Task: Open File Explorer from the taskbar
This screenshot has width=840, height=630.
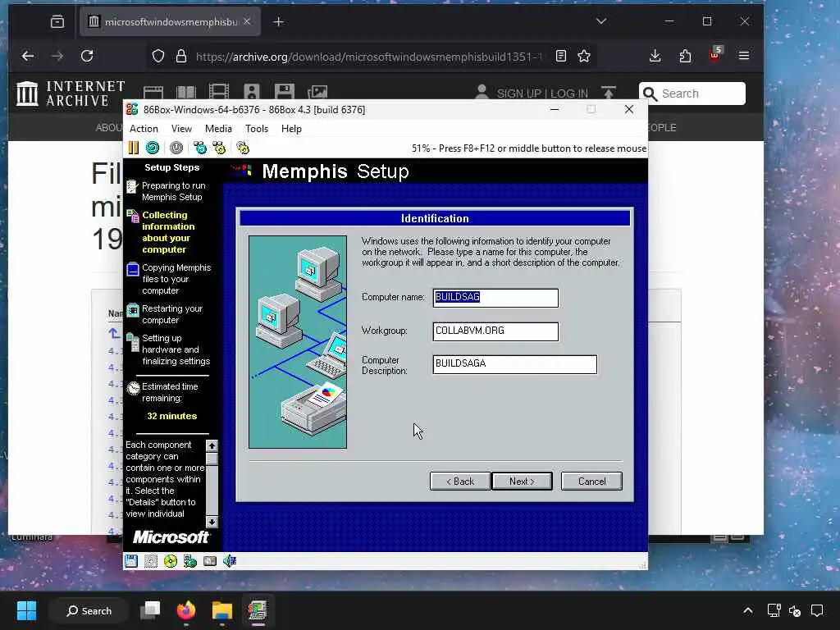Action: click(x=221, y=610)
